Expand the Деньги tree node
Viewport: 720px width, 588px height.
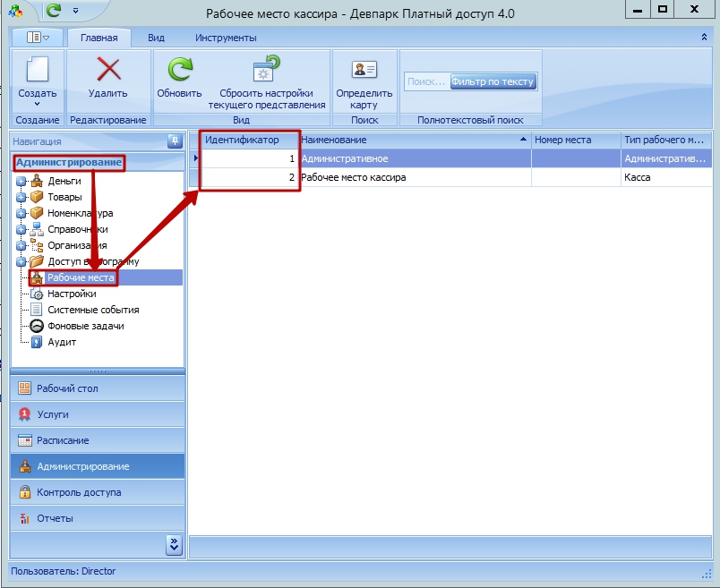coord(21,182)
